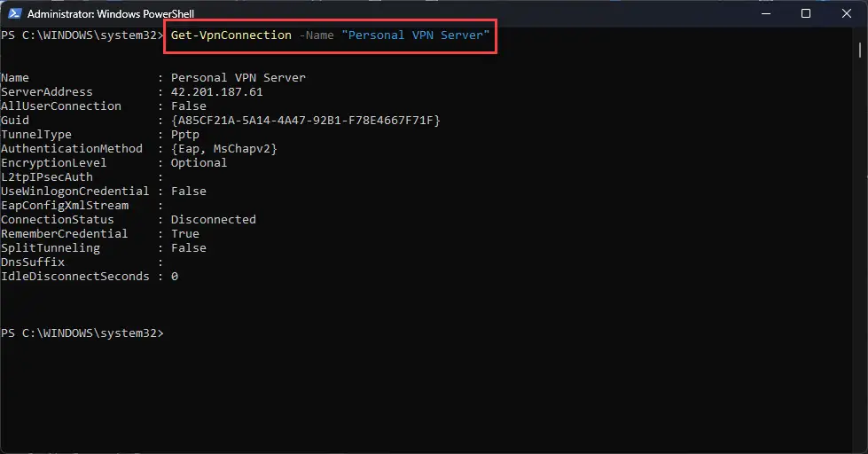868x454 pixels.
Task: Click the Name value Personal VPN Server
Action: point(238,77)
